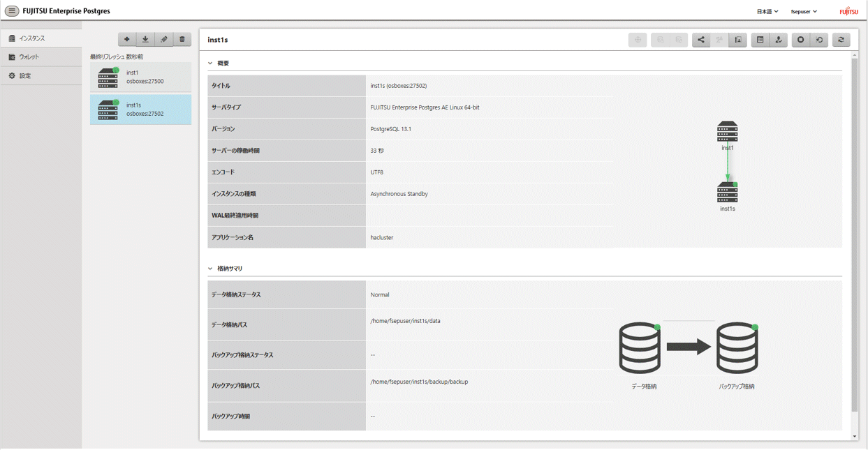Viewport: 868px width, 450px height.
Task: Click the import instance download-arrow icon
Action: tap(145, 39)
